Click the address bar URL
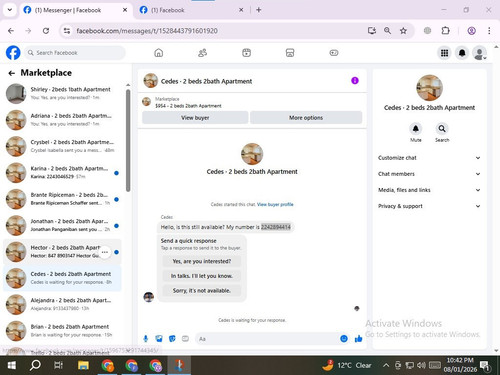This screenshot has width=500, height=375. point(147,31)
